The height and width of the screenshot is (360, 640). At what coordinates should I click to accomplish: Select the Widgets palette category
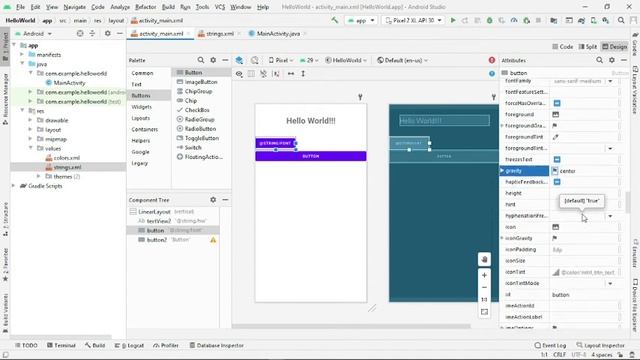142,107
